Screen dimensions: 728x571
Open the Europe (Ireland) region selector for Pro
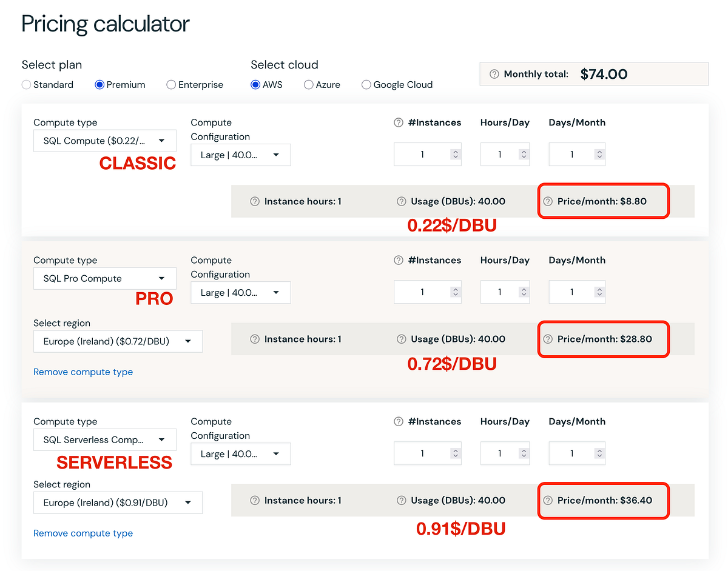coord(118,341)
